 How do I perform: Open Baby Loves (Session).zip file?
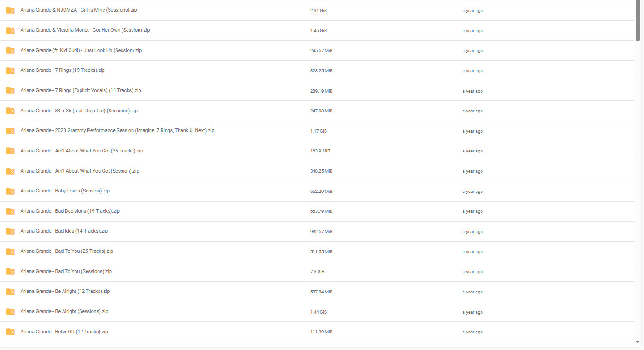click(65, 191)
